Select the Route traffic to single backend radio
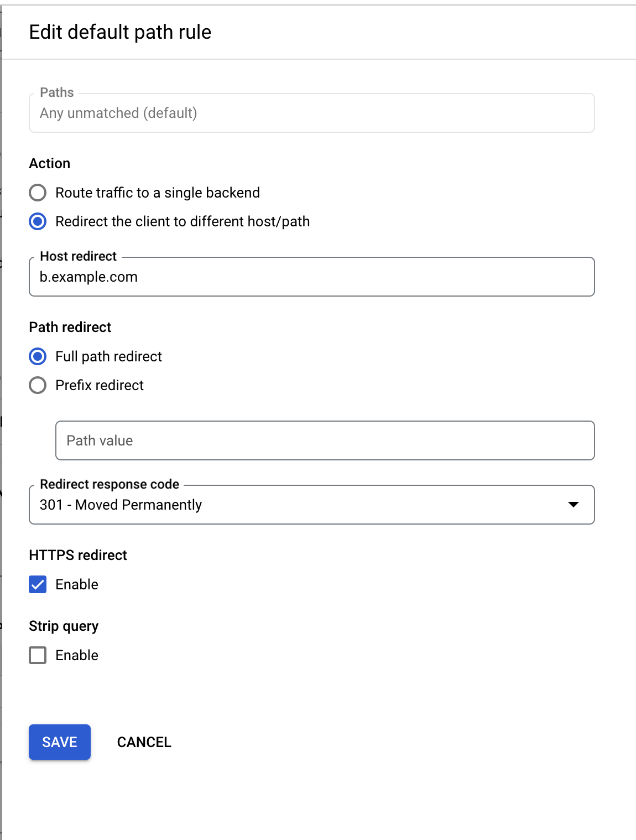This screenshot has width=636, height=840. click(x=38, y=193)
